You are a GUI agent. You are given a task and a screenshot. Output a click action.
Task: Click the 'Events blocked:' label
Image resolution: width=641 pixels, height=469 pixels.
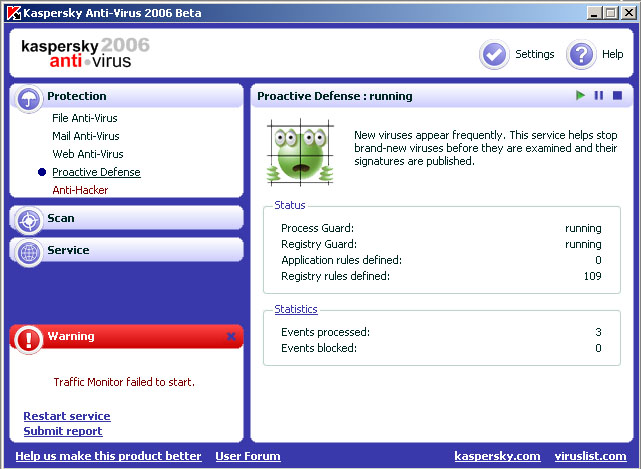click(x=319, y=348)
